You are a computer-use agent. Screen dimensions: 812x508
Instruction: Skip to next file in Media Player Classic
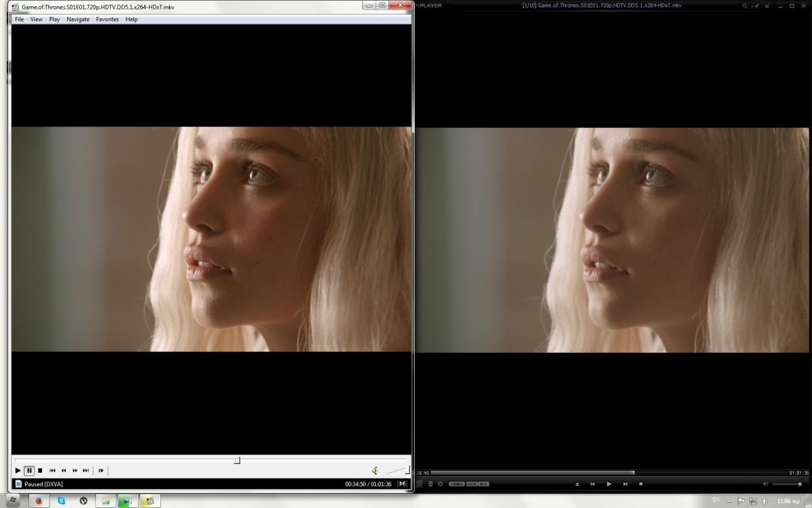[x=85, y=470]
